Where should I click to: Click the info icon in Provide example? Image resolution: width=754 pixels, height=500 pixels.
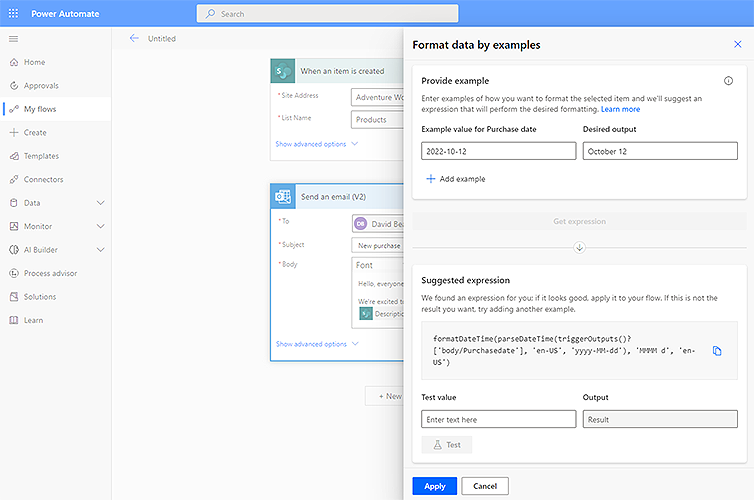pyautogui.click(x=729, y=81)
